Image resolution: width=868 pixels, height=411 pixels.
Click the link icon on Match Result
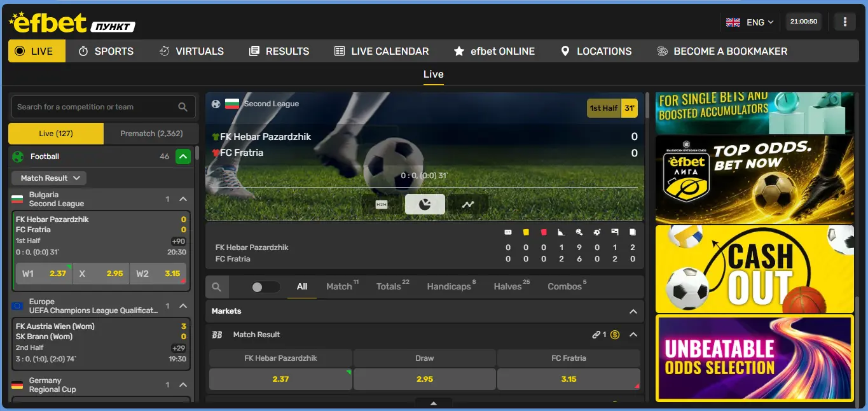596,335
